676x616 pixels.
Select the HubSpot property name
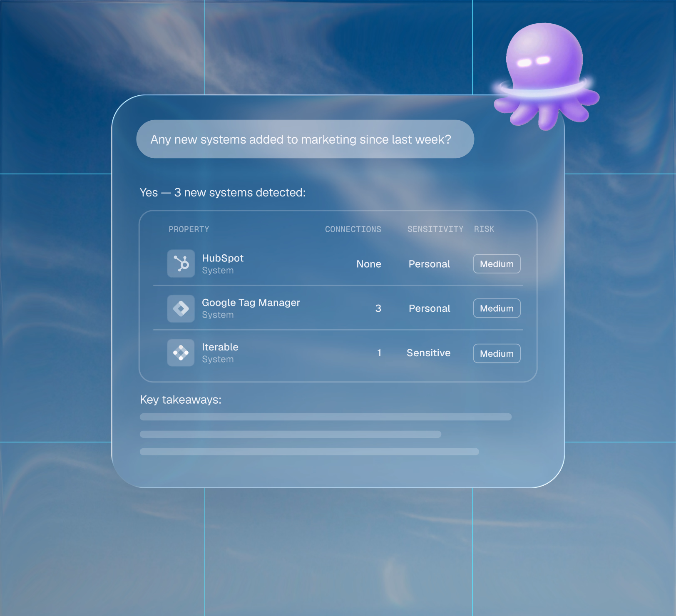click(223, 258)
